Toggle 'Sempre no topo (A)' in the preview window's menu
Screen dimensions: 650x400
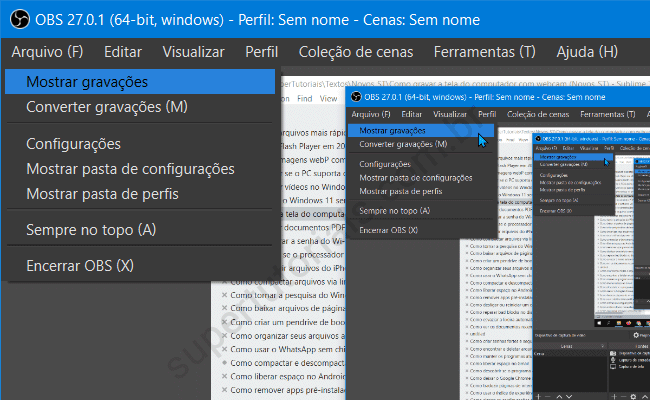[x=394, y=211]
